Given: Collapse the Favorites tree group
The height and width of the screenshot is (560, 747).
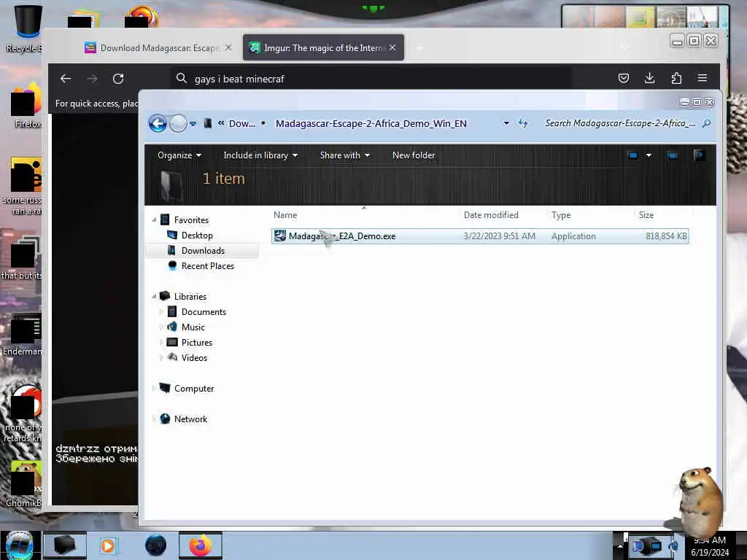Looking at the screenshot, I should 154,220.
